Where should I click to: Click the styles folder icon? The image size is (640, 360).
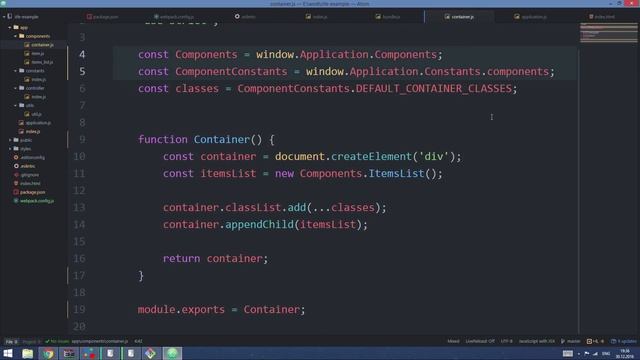[16, 149]
